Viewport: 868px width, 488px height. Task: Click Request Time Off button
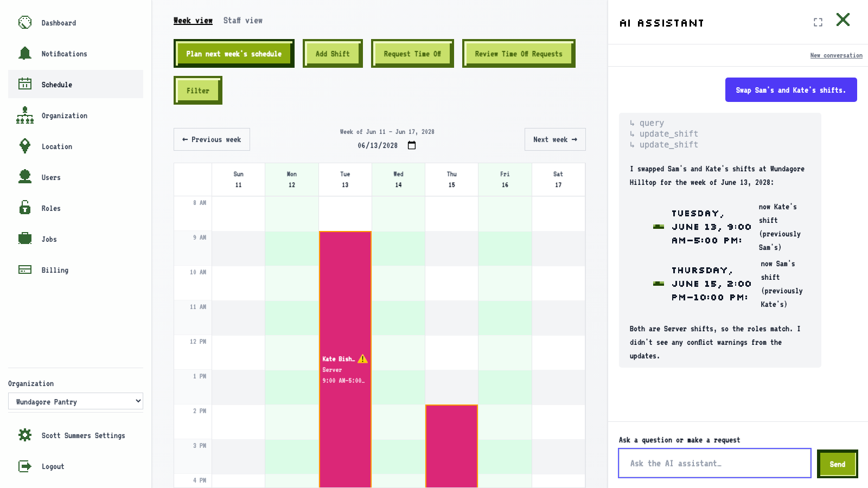point(412,54)
